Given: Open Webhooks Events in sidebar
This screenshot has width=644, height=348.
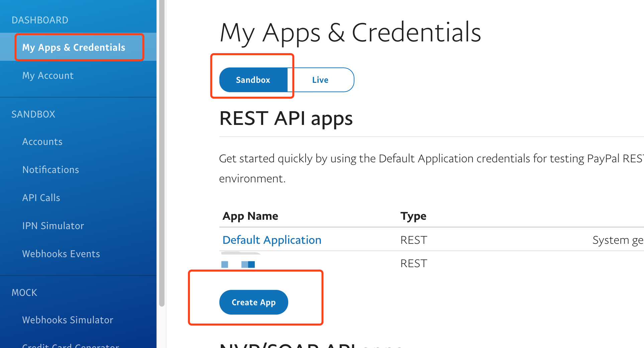Looking at the screenshot, I should tap(61, 254).
